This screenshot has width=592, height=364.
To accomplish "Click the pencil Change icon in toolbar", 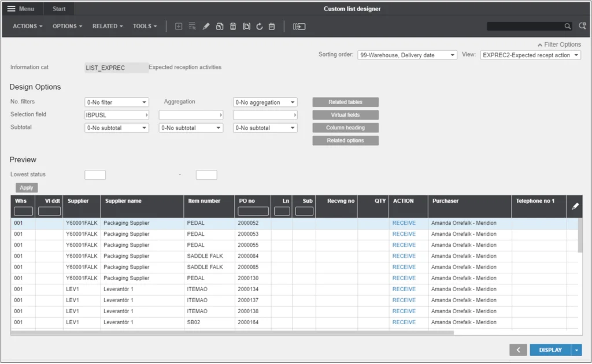I will [x=206, y=27].
